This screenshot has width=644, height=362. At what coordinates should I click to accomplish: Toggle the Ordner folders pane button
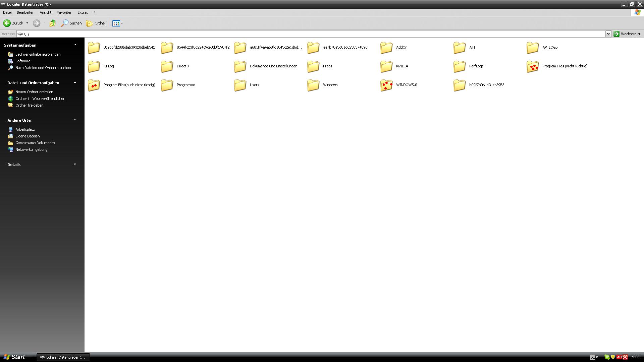pyautogui.click(x=96, y=23)
